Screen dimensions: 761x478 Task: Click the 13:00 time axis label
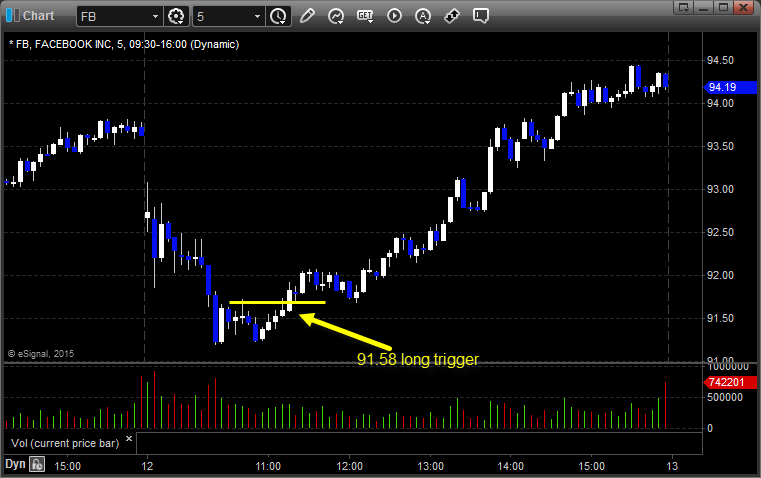tap(430, 466)
